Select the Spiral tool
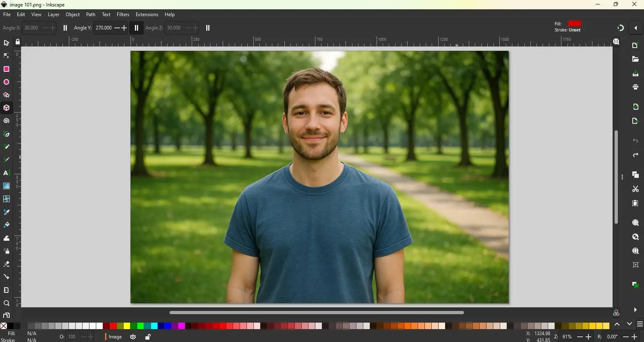Screen dimensions: 644x342 coord(6,121)
